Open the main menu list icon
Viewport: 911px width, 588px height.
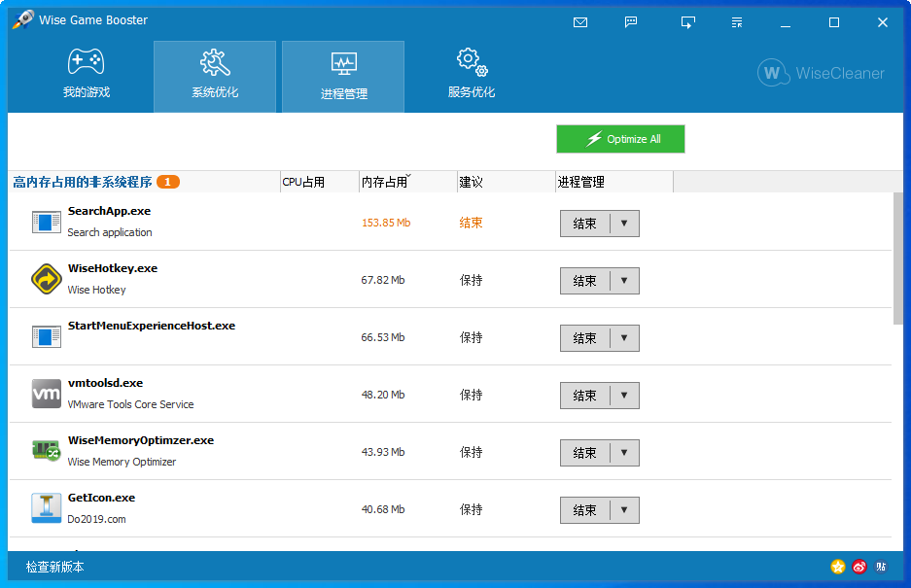736,21
